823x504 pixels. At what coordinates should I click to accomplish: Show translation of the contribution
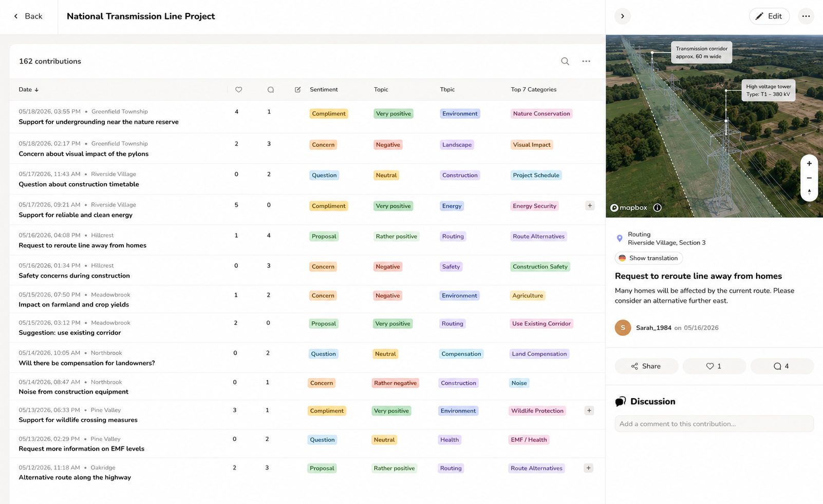pos(648,258)
